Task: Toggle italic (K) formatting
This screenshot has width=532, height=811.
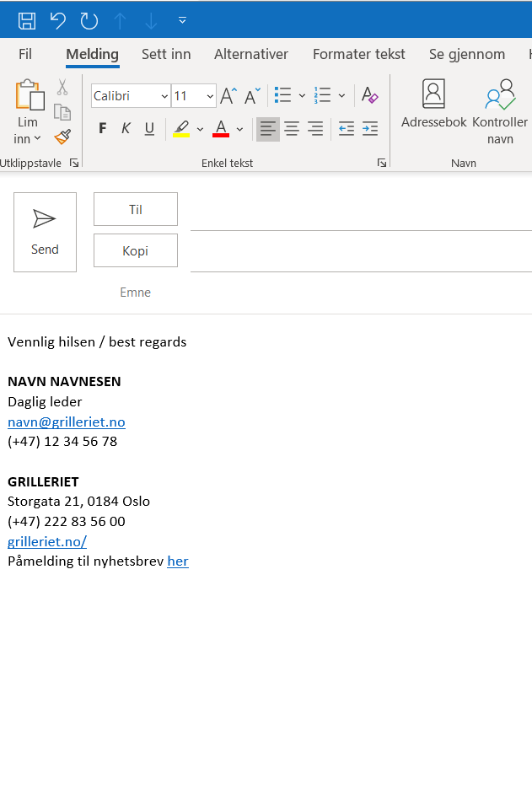Action: click(126, 128)
